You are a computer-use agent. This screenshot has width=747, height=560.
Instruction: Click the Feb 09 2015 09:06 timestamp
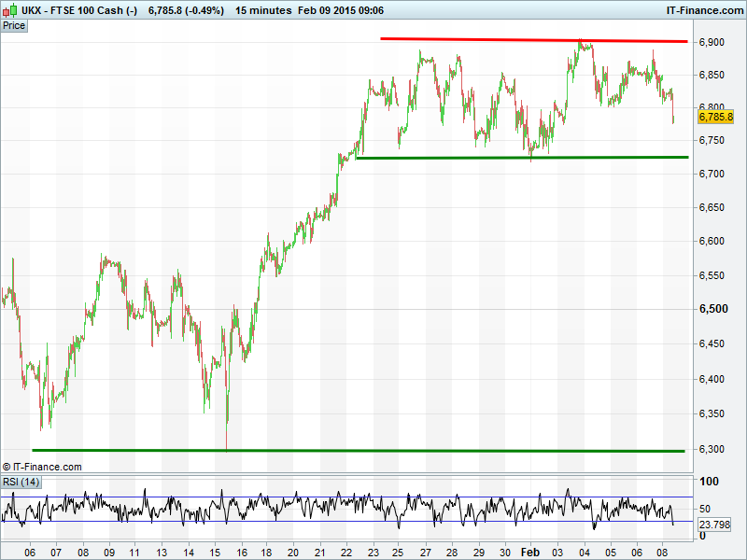click(x=341, y=10)
